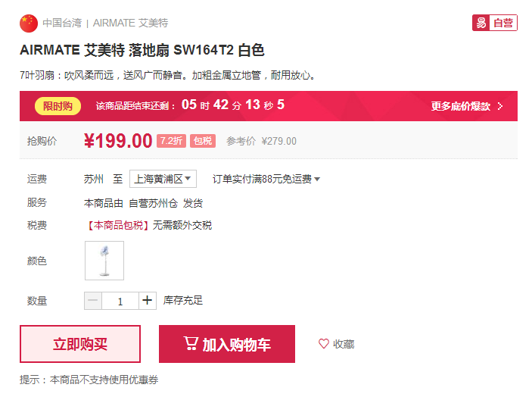
Task: Expand the 订单实付满88元免运费 shipping info
Action: pyautogui.click(x=266, y=179)
